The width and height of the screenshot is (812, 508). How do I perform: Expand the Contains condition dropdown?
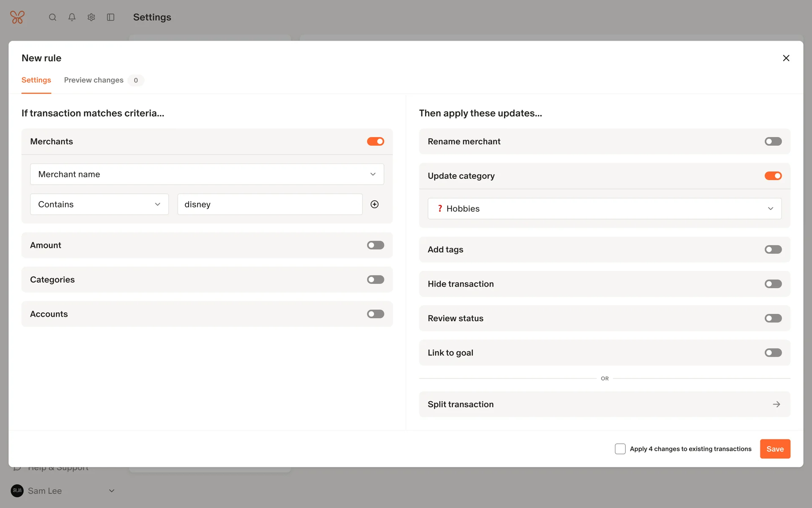(99, 204)
